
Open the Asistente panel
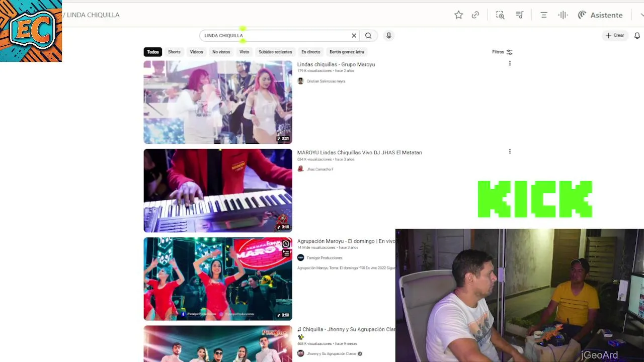[600, 15]
